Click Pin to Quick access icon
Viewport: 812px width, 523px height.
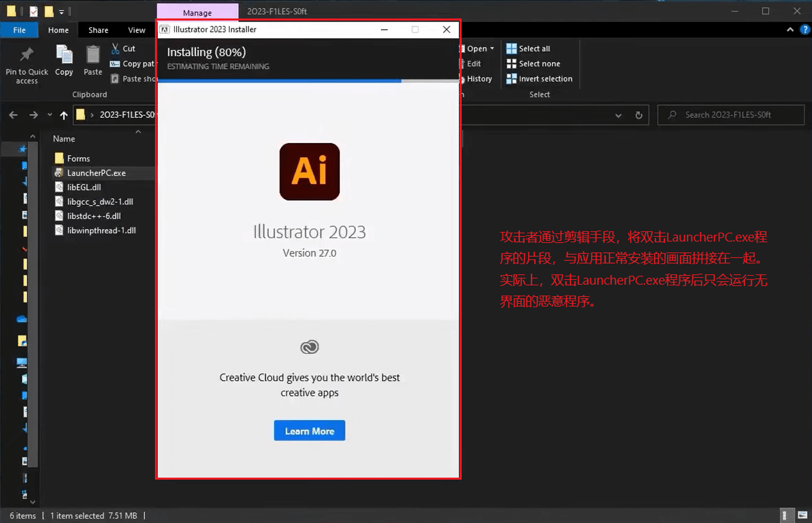point(26,55)
